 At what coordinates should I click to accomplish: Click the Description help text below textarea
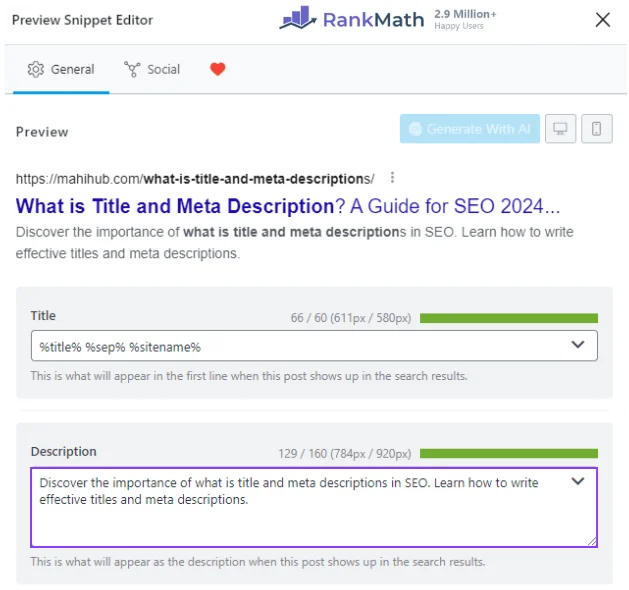pos(258,562)
